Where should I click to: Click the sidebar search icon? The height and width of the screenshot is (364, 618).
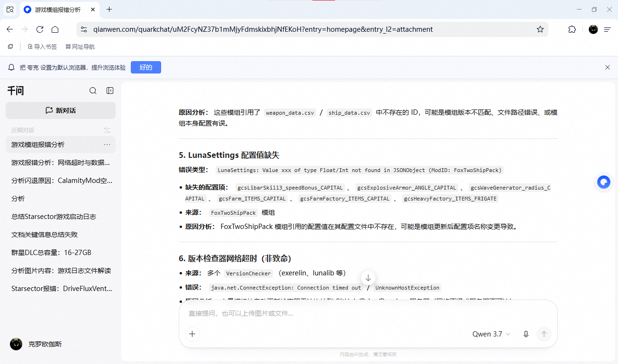tap(93, 91)
